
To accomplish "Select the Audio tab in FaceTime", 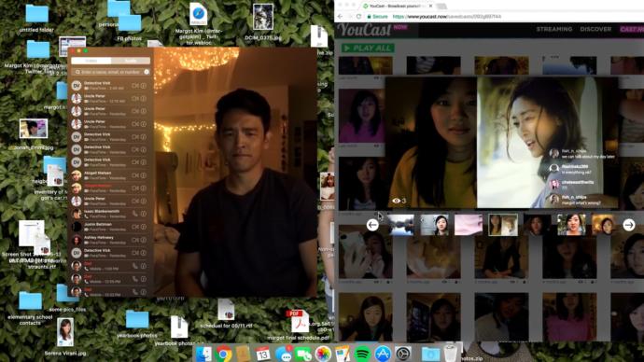I will tap(131, 61).
